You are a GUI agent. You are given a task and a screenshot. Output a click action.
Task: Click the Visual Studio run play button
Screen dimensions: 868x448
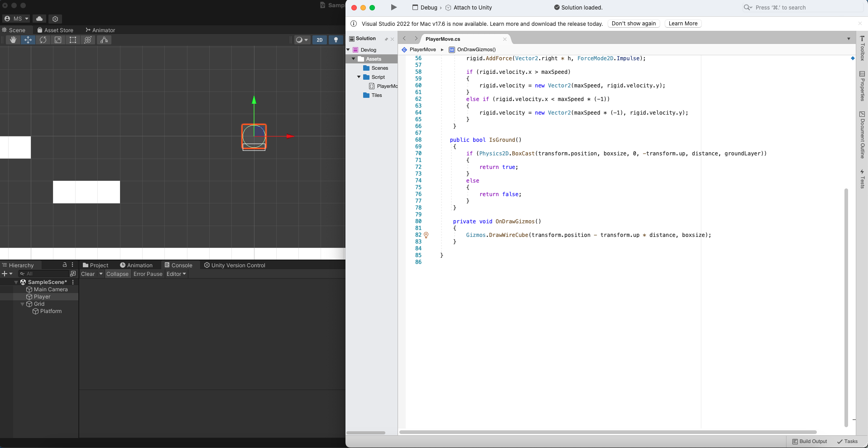click(x=393, y=7)
